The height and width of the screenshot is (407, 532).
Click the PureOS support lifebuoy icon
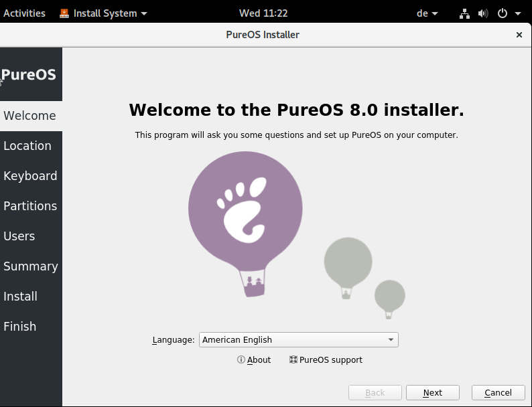[293, 359]
